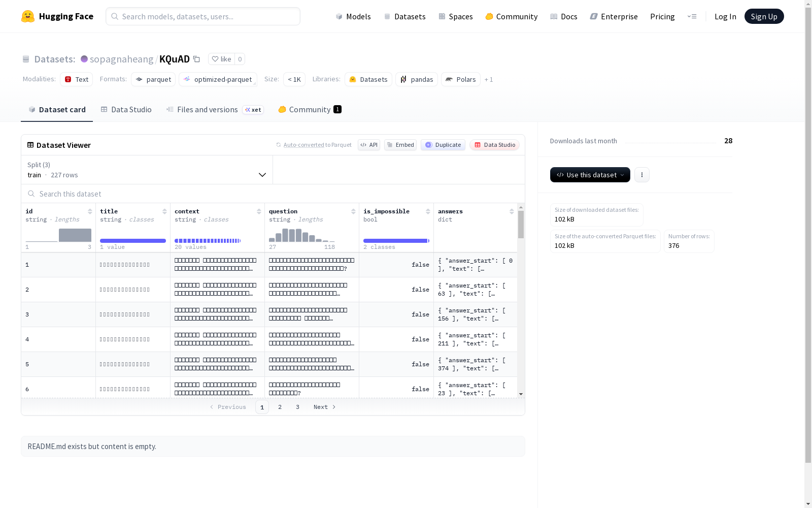Screen dimensions: 812x508
Task: Switch to the Dataset card tab
Action: click(57, 110)
